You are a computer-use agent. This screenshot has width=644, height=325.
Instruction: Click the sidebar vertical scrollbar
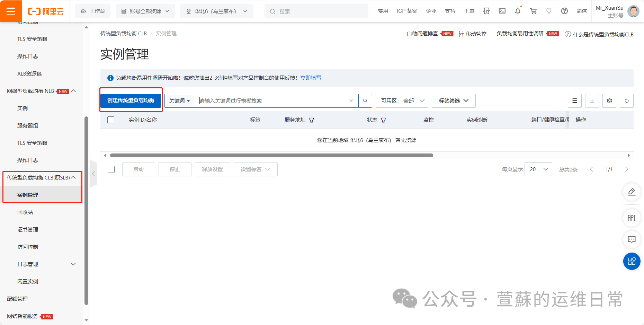(87, 211)
